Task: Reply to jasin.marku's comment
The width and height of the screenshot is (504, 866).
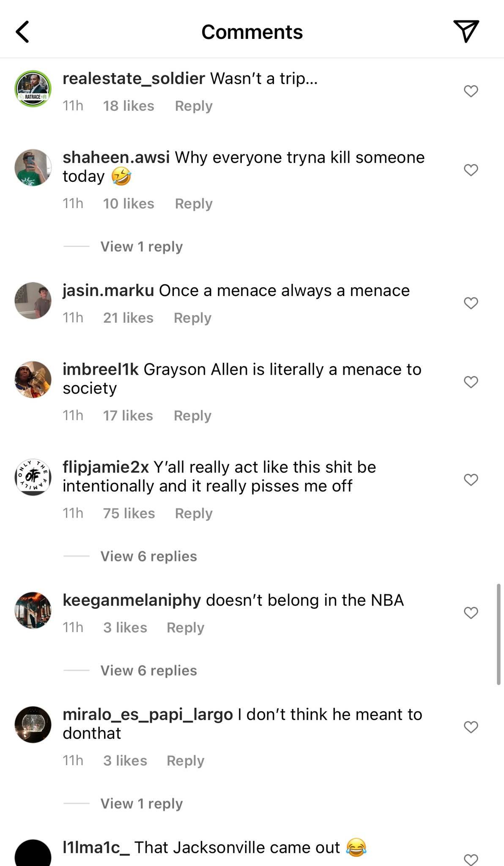Action: 192,317
